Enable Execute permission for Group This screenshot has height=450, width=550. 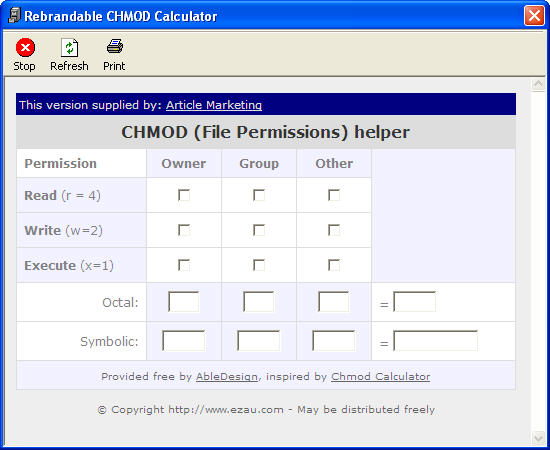click(x=259, y=265)
